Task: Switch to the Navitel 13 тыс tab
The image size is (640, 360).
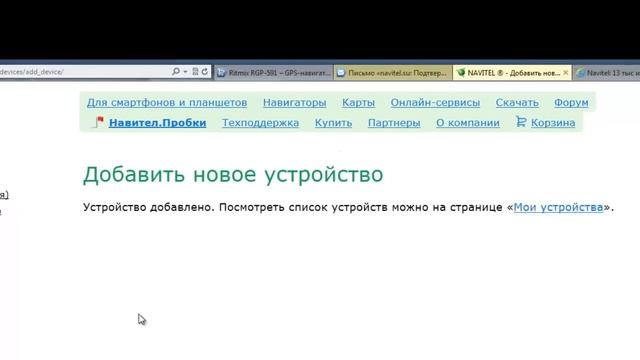Action: (607, 73)
